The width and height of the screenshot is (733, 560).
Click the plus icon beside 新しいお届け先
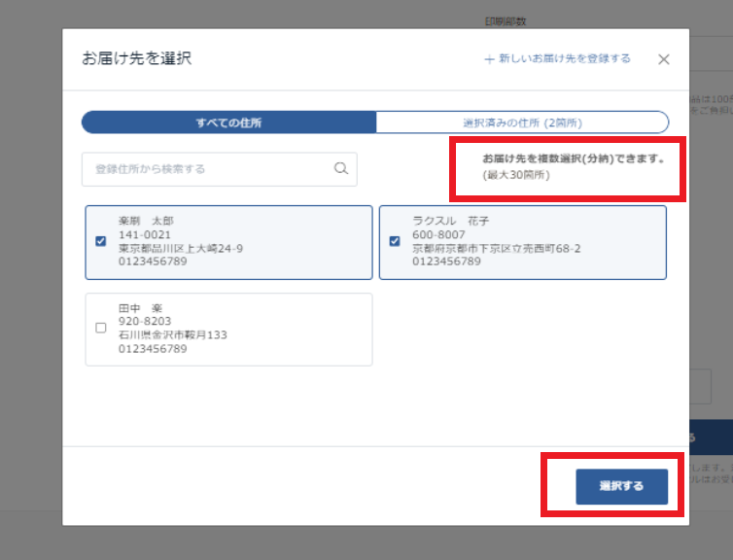click(489, 59)
